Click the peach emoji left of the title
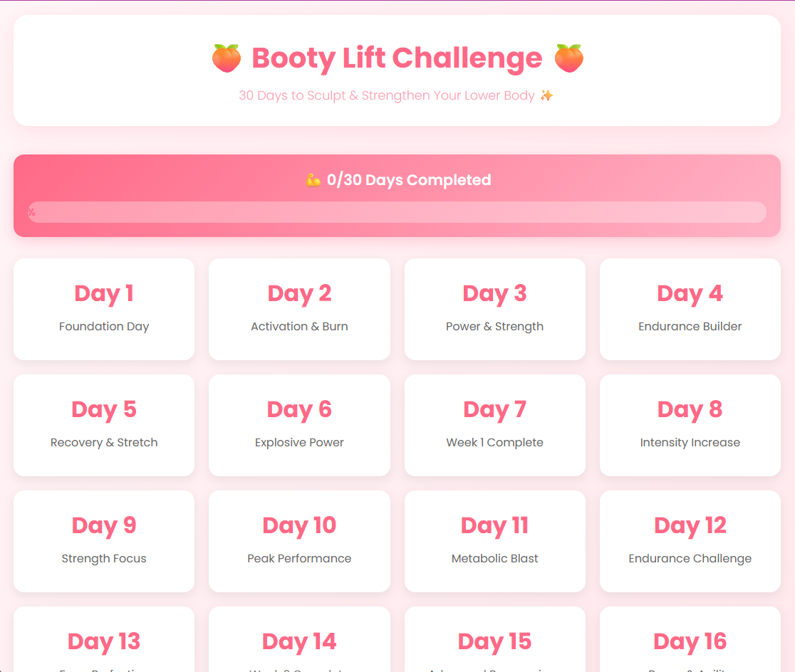The width and height of the screenshot is (795, 672). click(x=226, y=58)
